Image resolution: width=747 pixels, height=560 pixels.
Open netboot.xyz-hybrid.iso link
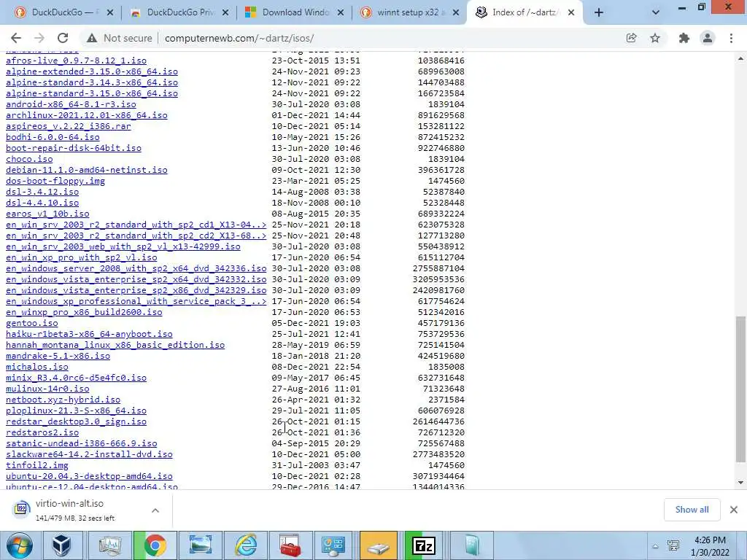click(x=63, y=400)
